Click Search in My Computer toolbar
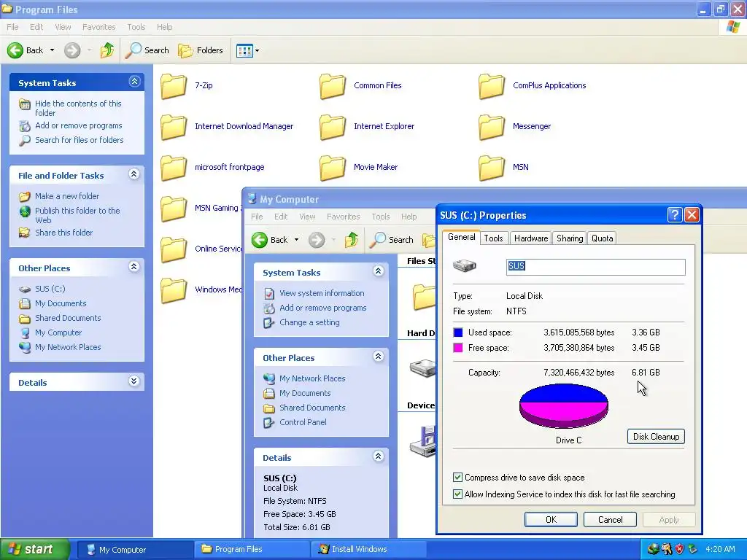Image resolution: width=747 pixels, height=560 pixels. (x=391, y=239)
